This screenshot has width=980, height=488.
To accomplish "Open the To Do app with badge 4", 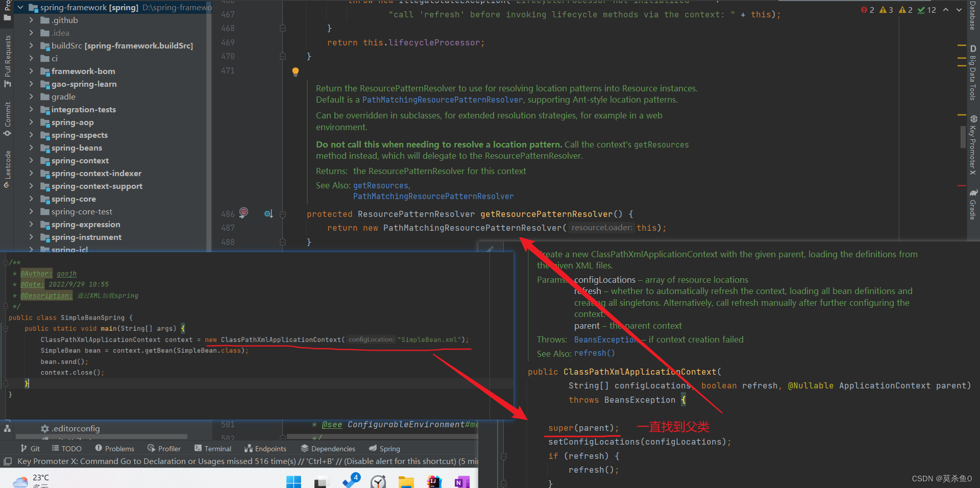I will coord(351,480).
